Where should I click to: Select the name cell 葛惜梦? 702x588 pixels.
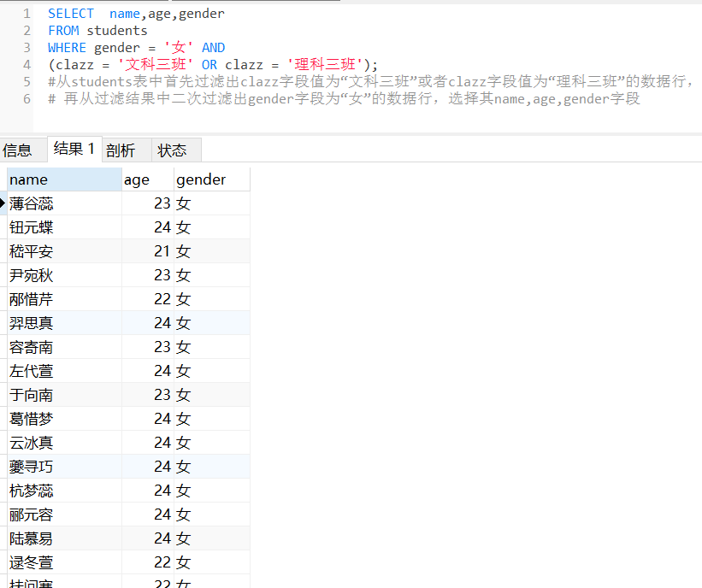pos(64,419)
